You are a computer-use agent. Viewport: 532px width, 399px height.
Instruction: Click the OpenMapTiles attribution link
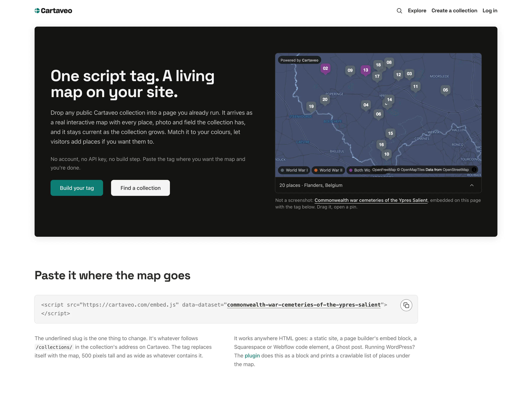pos(410,170)
